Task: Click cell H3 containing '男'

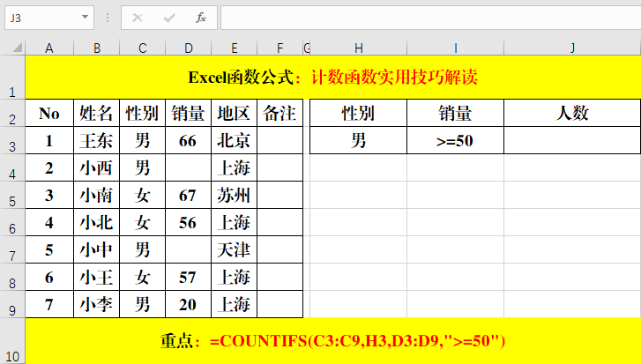Action: pos(359,140)
